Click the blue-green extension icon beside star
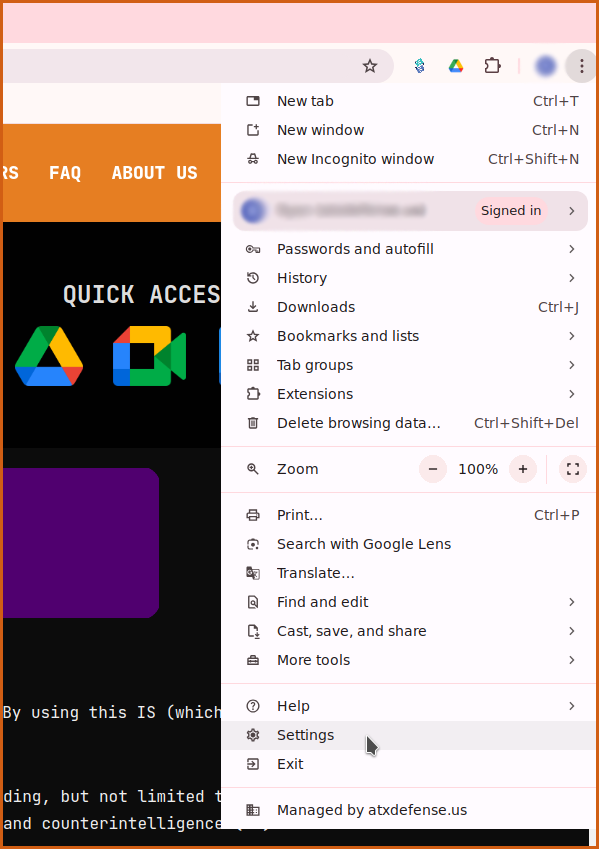The image size is (599, 849). coord(419,66)
